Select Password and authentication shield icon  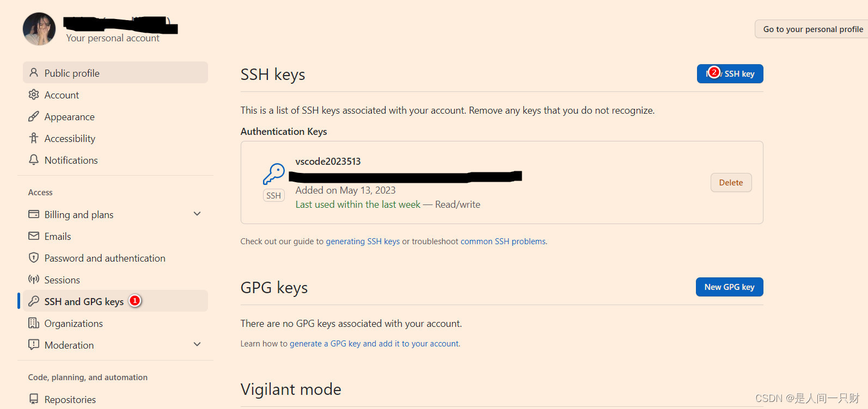34,258
